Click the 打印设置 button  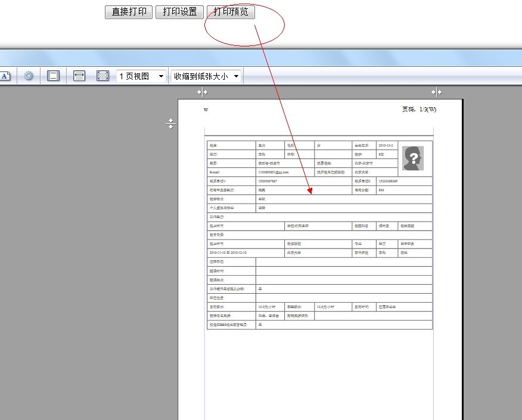[x=179, y=11]
